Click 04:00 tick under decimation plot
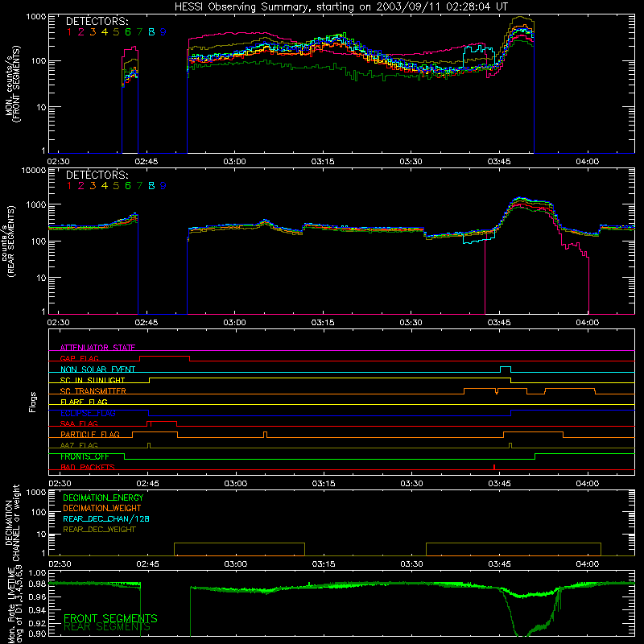Screen dimensions: 644x644 [588, 564]
